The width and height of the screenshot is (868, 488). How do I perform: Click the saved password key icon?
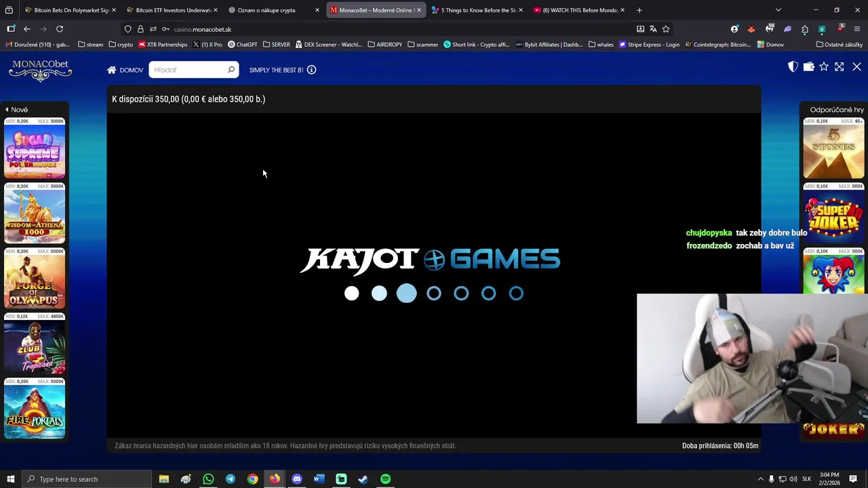[x=165, y=29]
